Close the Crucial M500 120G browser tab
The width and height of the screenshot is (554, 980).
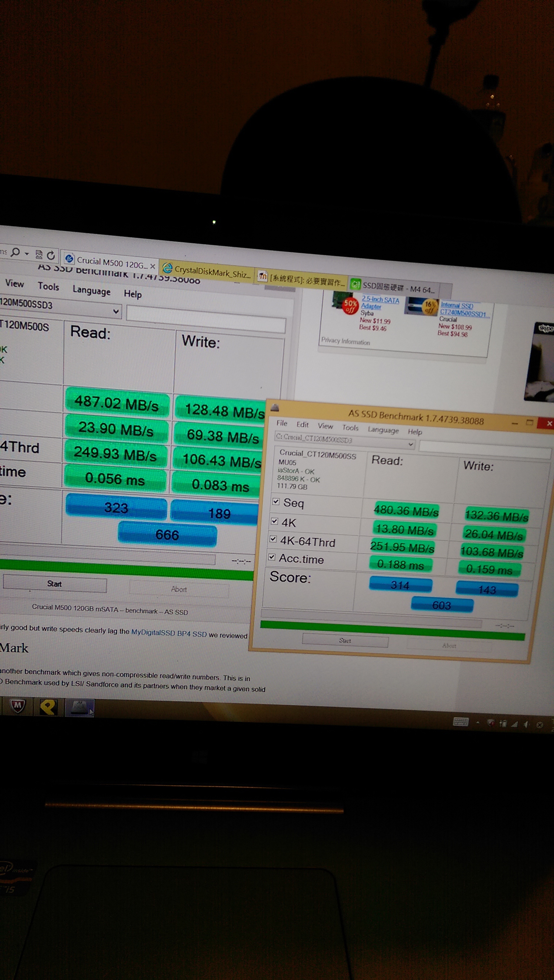point(153,266)
